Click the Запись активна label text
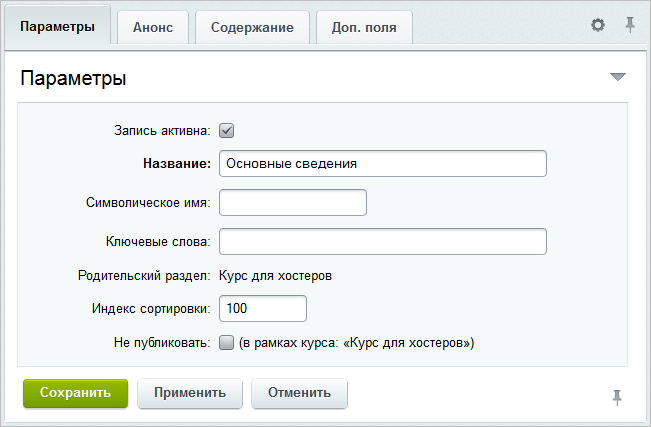The height and width of the screenshot is (427, 651). pos(162,130)
